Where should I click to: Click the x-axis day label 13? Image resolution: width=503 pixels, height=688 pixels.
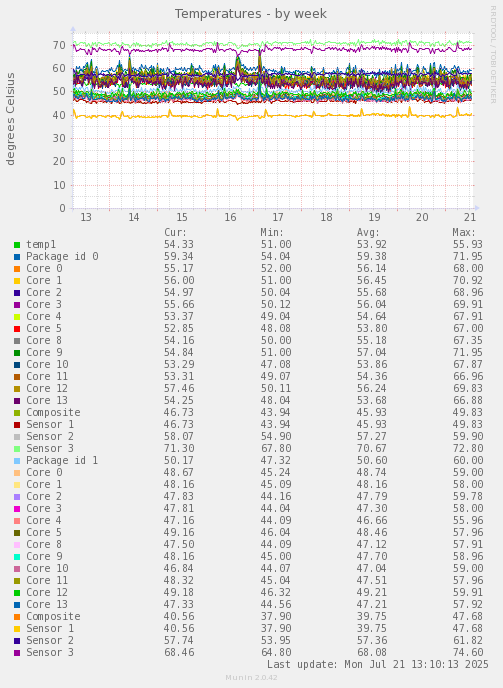(86, 217)
